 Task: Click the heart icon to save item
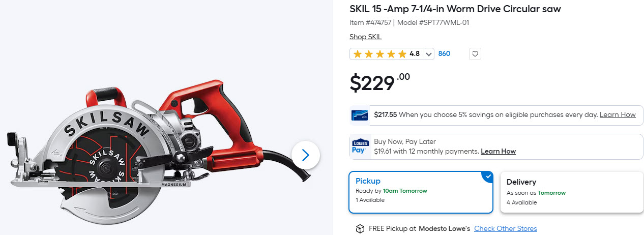475,53
